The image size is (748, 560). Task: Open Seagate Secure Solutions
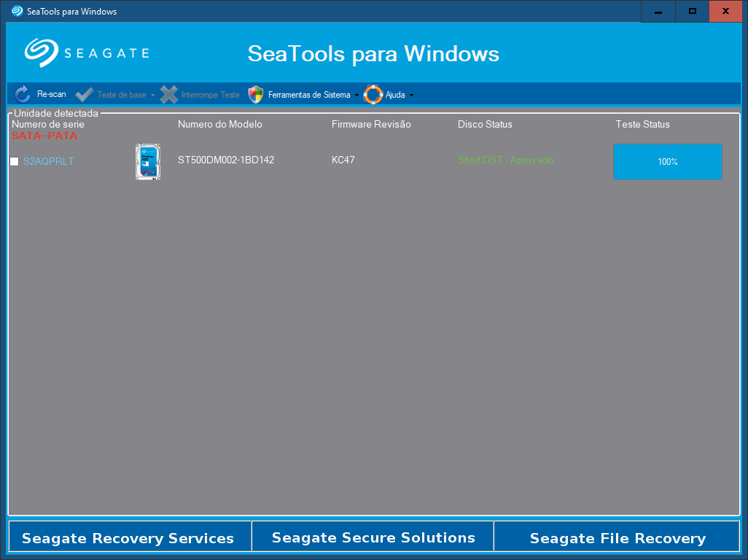click(x=373, y=537)
